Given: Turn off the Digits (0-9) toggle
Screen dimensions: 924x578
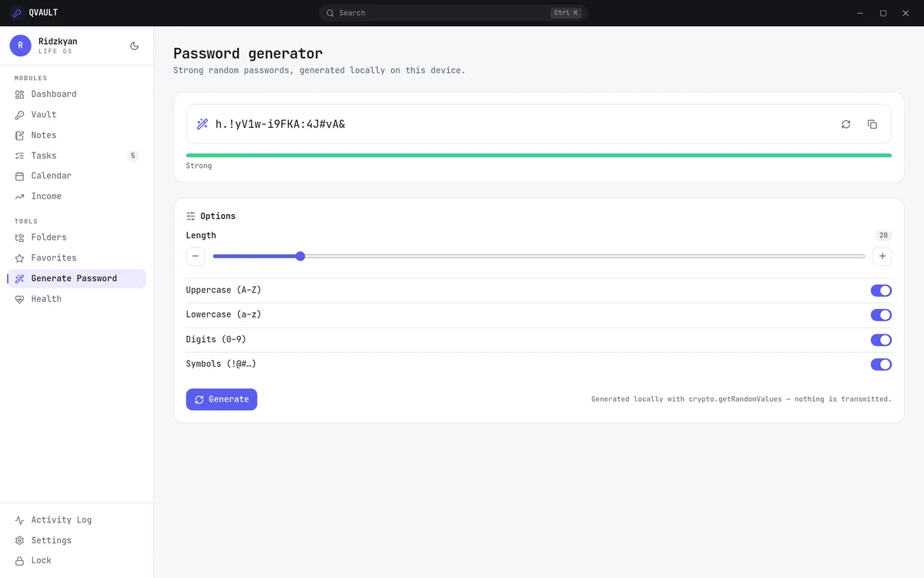Looking at the screenshot, I should (x=881, y=340).
